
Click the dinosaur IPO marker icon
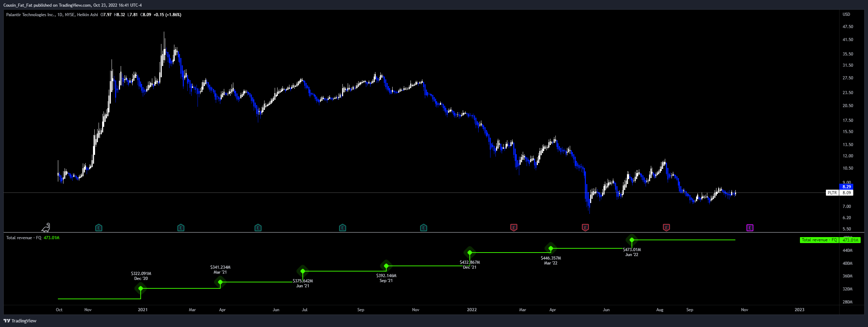click(46, 228)
